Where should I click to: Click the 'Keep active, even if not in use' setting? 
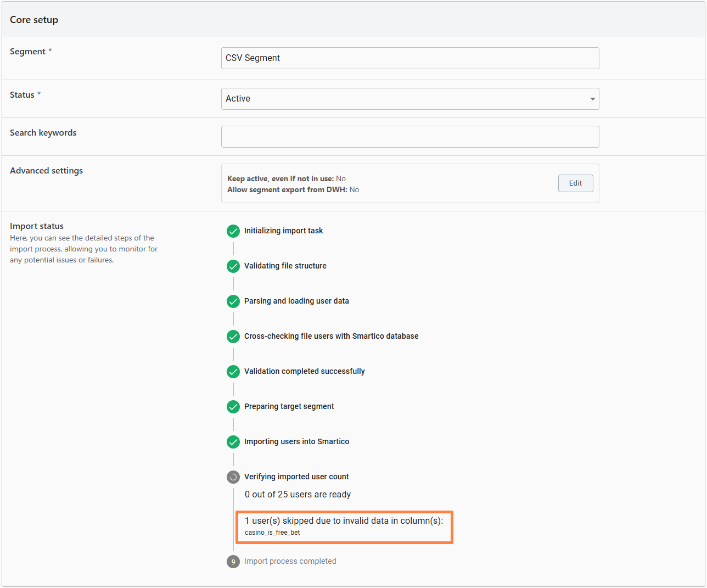(286, 178)
